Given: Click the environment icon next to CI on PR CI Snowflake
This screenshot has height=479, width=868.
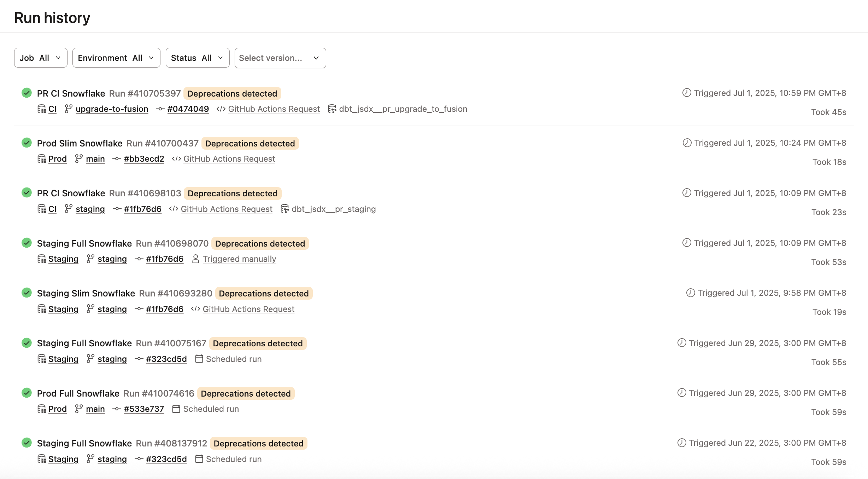Looking at the screenshot, I should [x=42, y=109].
